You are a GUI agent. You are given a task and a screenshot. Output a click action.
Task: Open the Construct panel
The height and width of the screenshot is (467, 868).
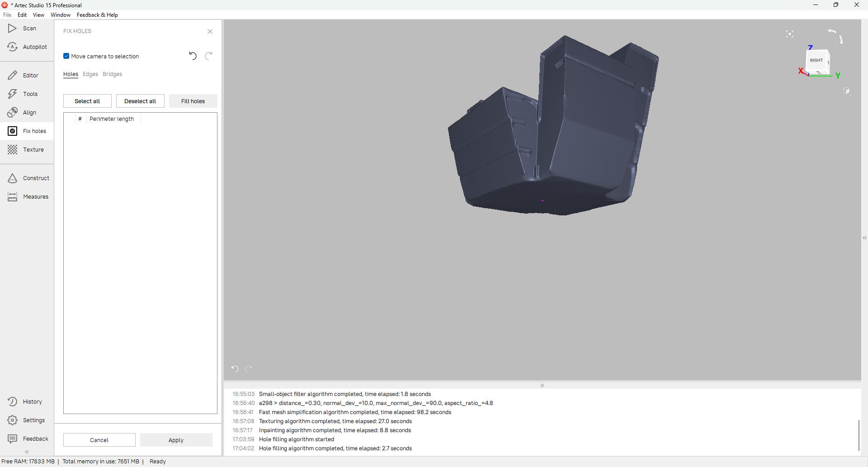pyautogui.click(x=27, y=178)
